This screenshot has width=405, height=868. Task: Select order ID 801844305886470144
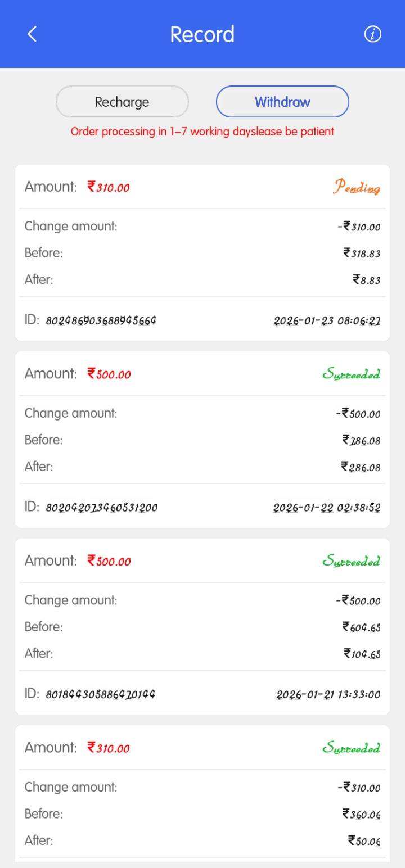point(100,694)
